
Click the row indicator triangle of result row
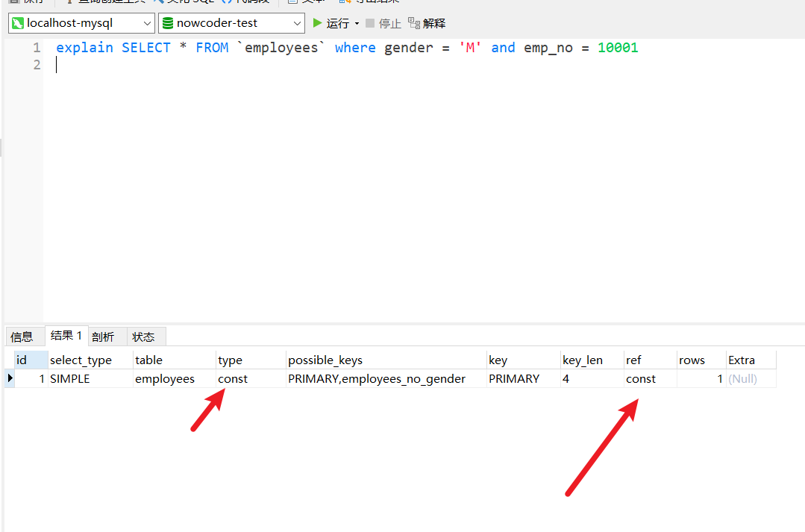click(x=10, y=378)
